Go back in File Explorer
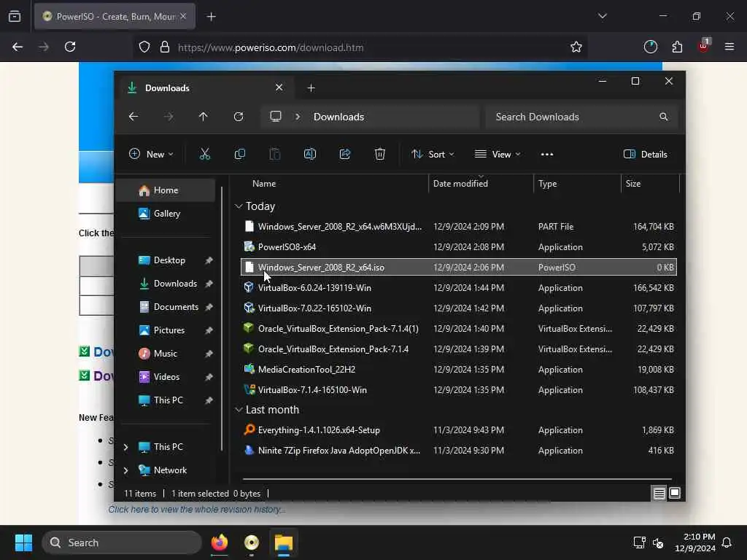747x560 pixels. pyautogui.click(x=133, y=117)
